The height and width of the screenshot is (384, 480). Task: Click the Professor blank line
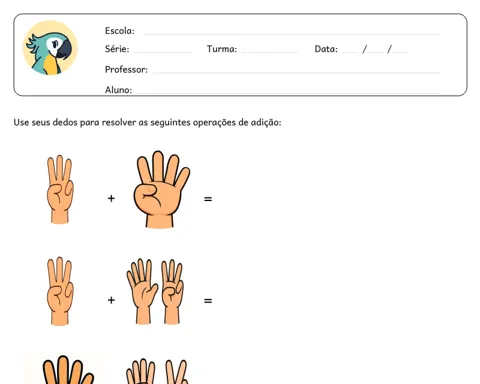pos(296,72)
